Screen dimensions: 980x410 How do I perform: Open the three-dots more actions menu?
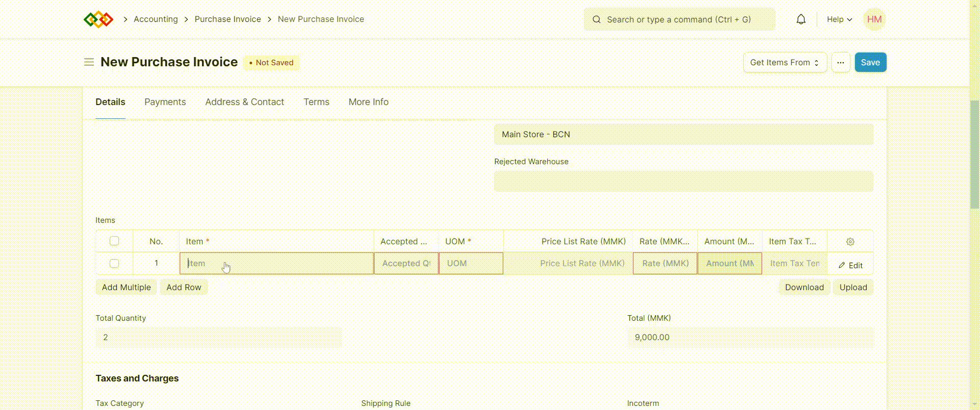(x=841, y=62)
